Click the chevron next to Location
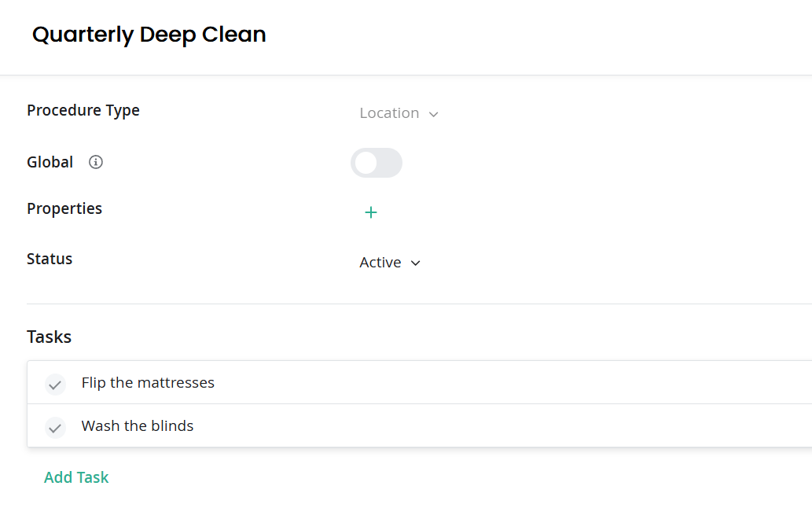 tap(433, 115)
